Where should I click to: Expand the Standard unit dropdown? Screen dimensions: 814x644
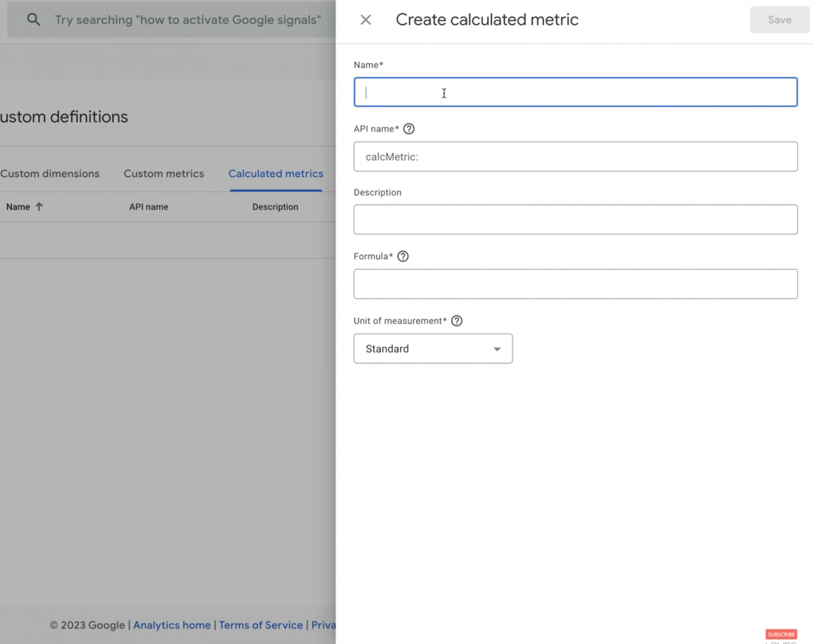[x=433, y=349]
